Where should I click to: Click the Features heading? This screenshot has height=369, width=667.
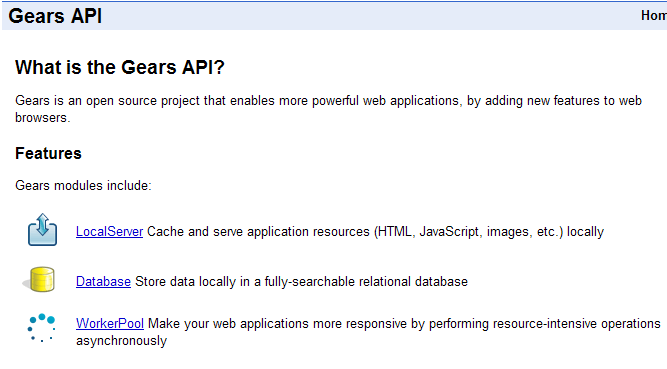(x=48, y=153)
